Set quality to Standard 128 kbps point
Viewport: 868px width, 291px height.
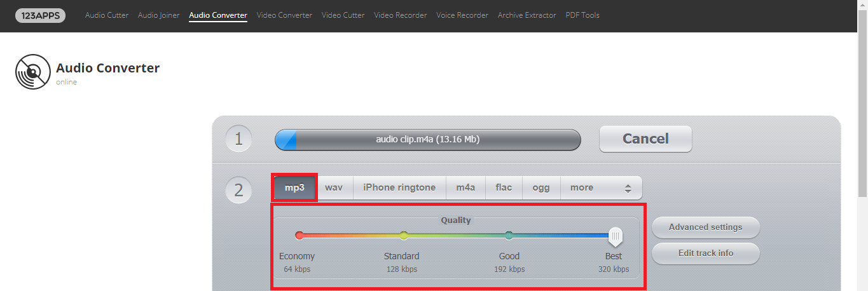point(404,236)
